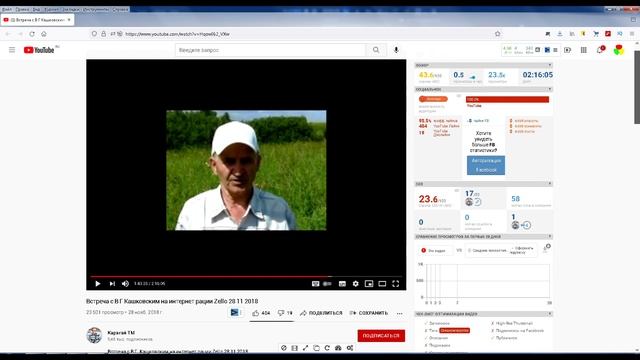Open the Файл menu
The width and height of the screenshot is (640, 360).
pos(7,9)
